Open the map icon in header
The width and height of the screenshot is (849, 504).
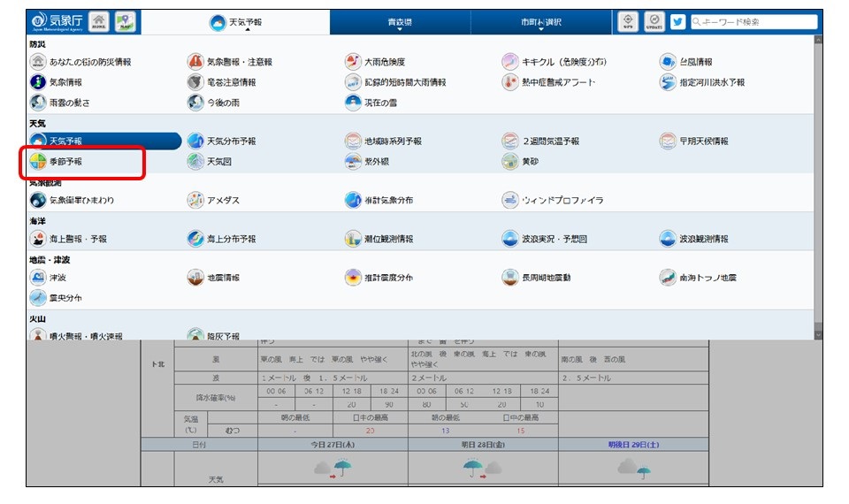click(125, 21)
